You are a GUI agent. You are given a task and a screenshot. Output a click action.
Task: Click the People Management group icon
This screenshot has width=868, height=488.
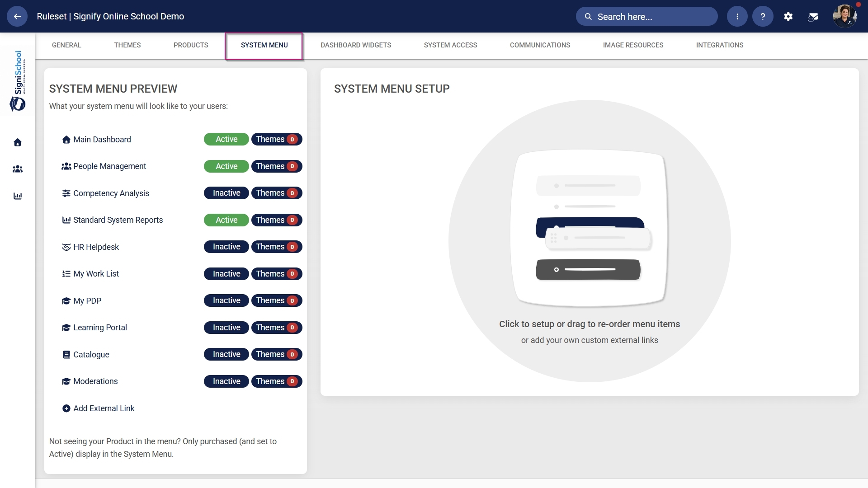tap(66, 166)
